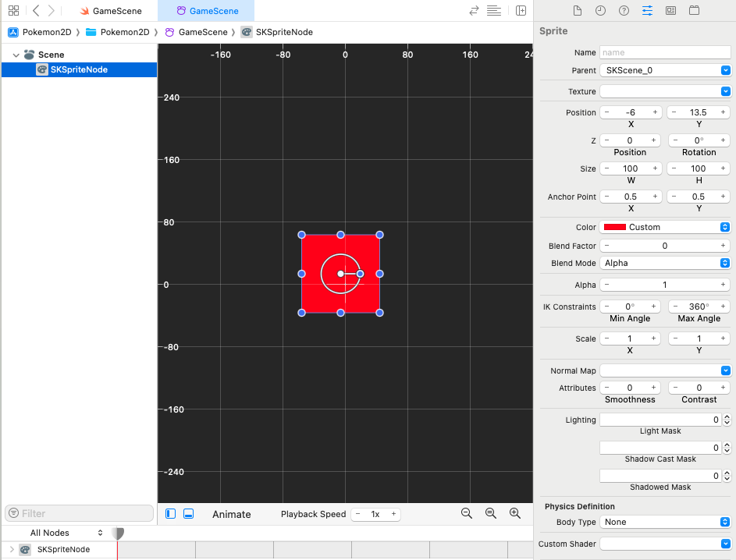This screenshot has height=560, width=736.
Task: Open the File inspector tab icon
Action: 578,11
